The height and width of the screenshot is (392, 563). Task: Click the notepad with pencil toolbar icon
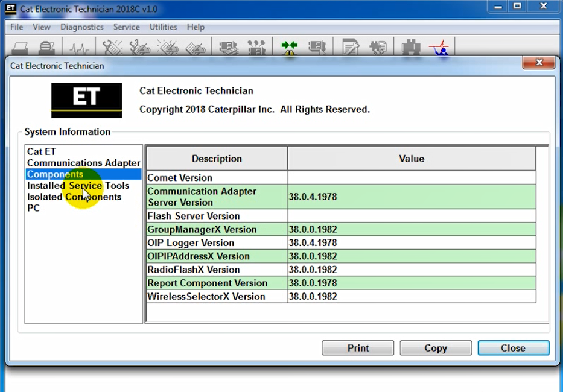click(350, 48)
